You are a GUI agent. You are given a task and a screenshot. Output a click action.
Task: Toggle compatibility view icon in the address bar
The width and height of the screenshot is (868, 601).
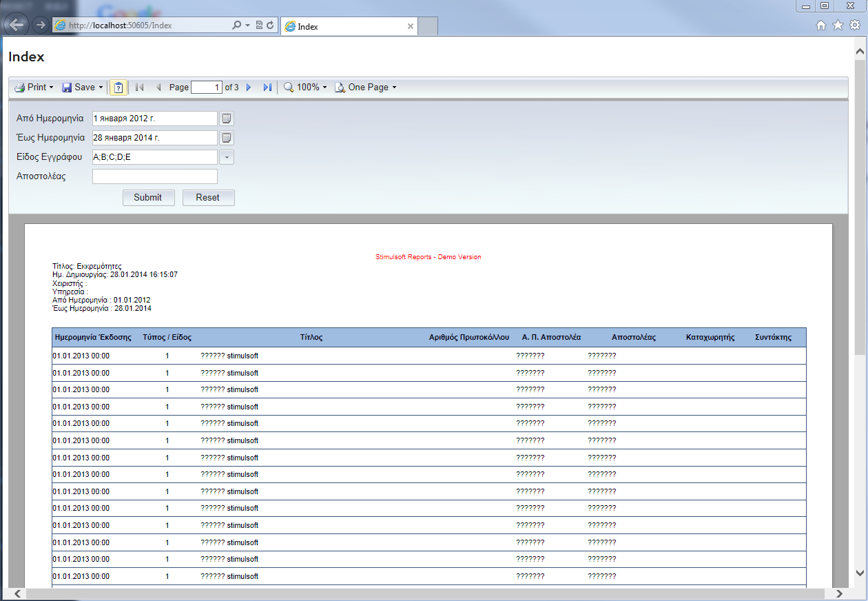[259, 26]
